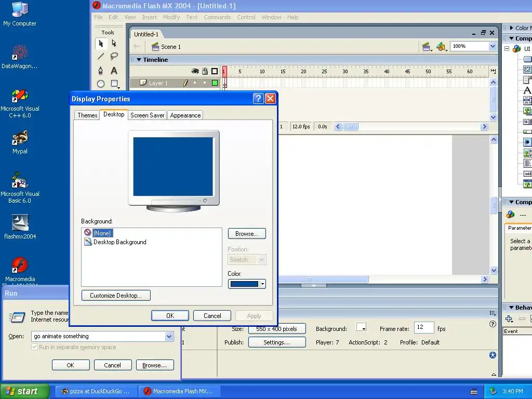532x399 pixels.
Task: Open the Run dialog Open dropdown arrow
Action: (169, 336)
